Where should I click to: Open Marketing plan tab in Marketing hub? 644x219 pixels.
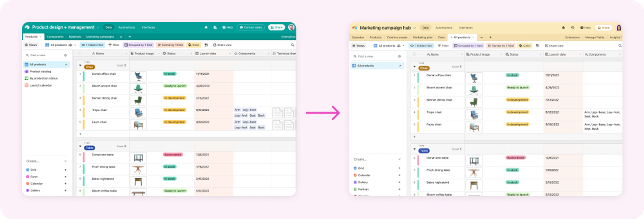click(422, 37)
